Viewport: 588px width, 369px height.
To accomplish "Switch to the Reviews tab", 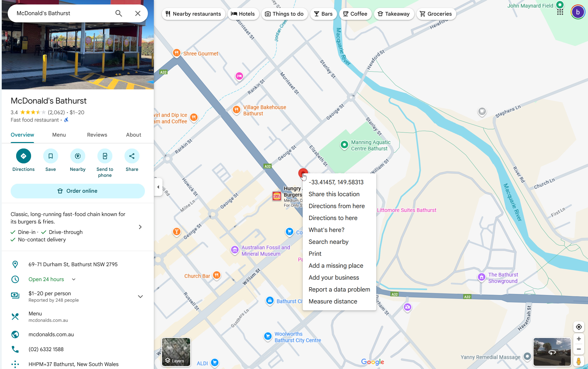I will 97,135.
